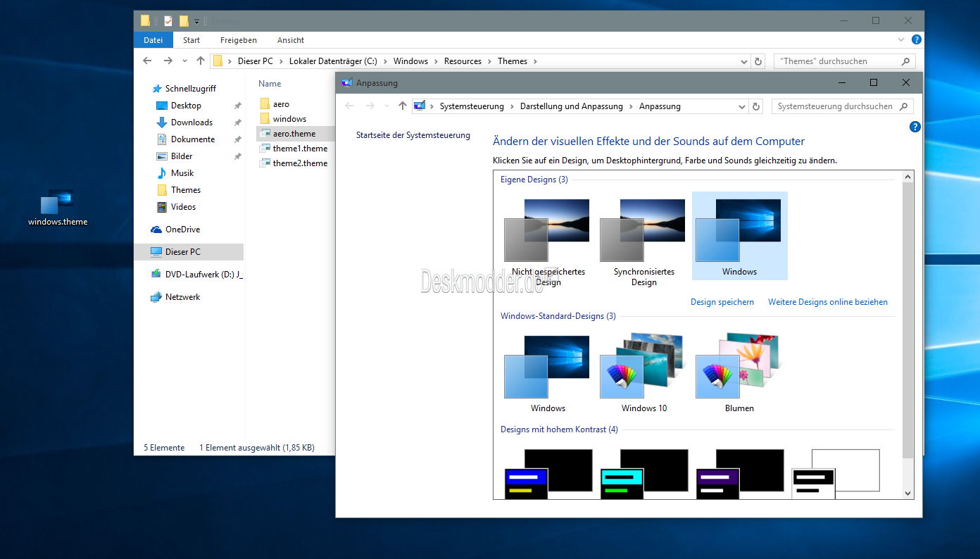Select the Windows 10 theme
Viewport: 980px width, 559px height.
click(x=643, y=372)
